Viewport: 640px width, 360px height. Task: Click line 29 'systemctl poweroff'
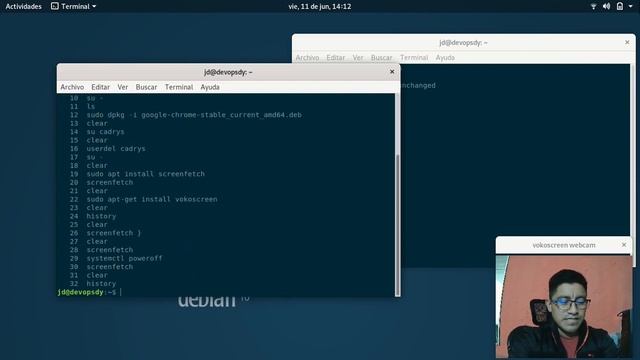pos(124,258)
